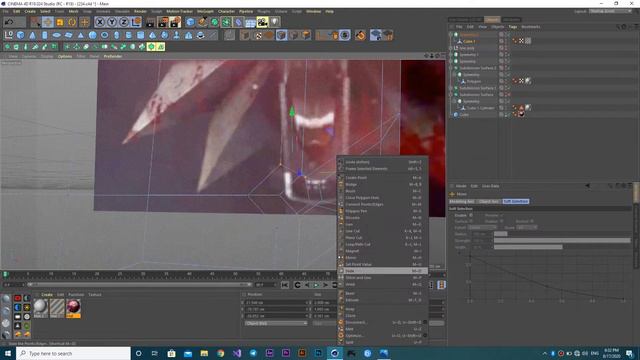640x360 pixels.
Task: Click the Light bulb icon
Action: pos(275,22)
